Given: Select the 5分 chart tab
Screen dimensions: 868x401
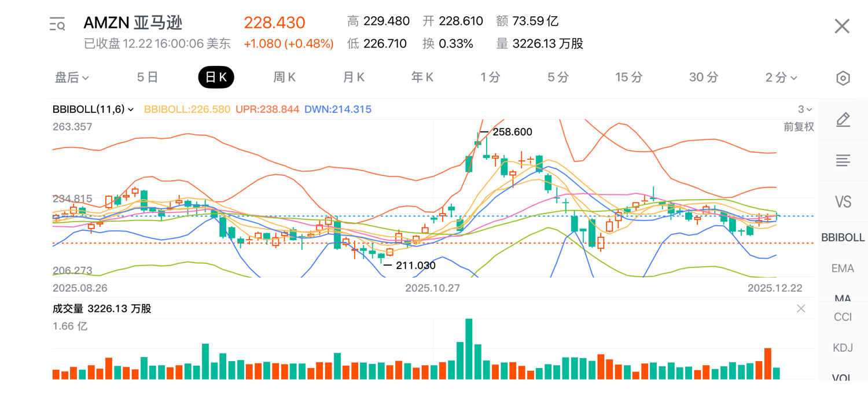Looking at the screenshot, I should click(558, 78).
